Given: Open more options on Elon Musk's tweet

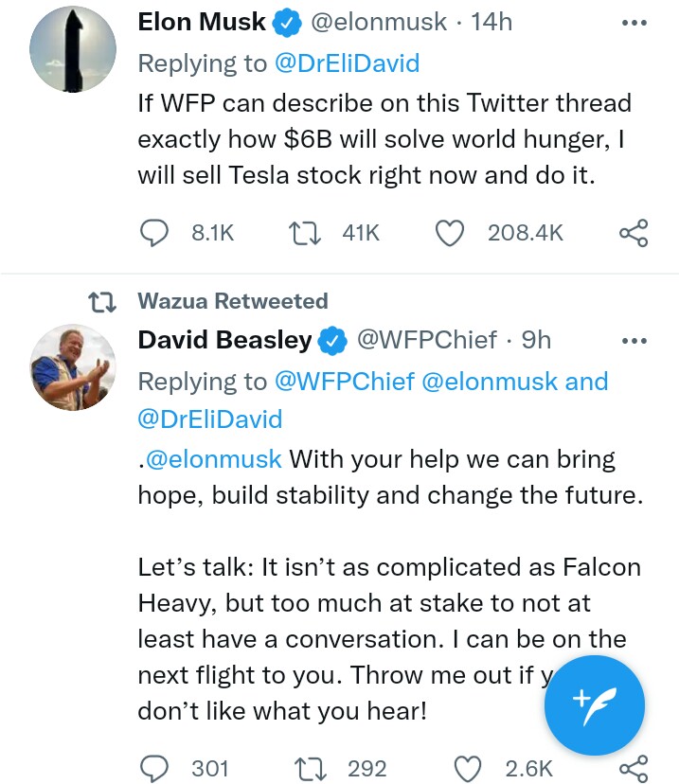Looking at the screenshot, I should pyautogui.click(x=633, y=23).
